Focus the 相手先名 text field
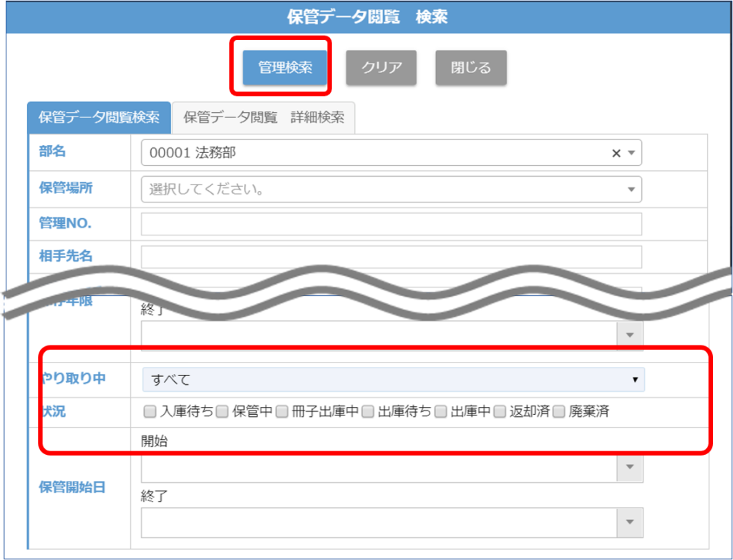This screenshot has width=733, height=560. click(391, 257)
